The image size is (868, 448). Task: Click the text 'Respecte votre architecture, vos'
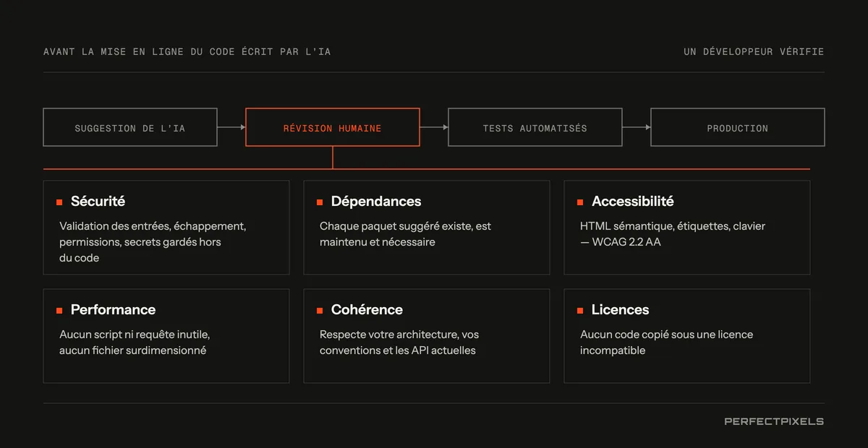click(399, 335)
